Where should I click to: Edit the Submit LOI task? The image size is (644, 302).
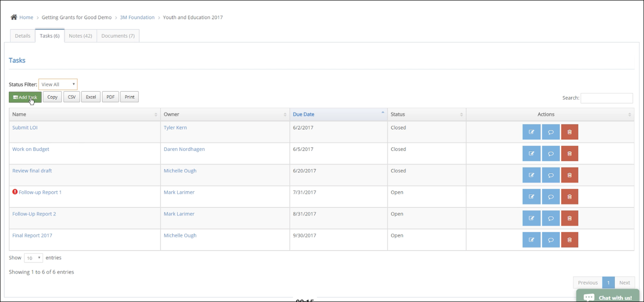click(x=531, y=131)
